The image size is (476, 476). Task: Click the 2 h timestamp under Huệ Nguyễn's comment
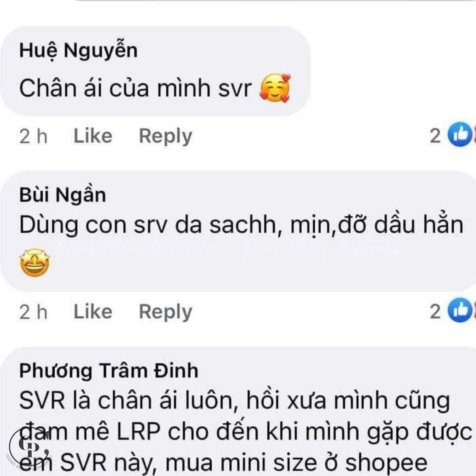pyautogui.click(x=33, y=136)
